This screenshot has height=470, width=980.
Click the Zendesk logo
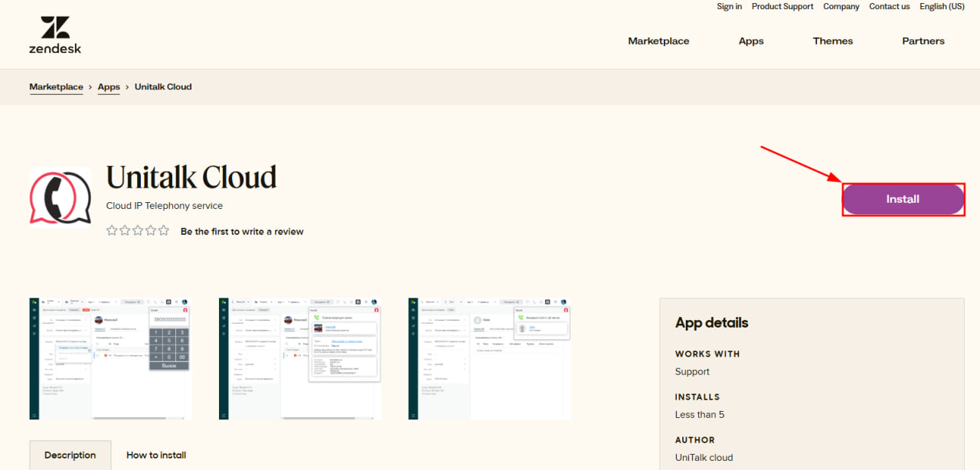[55, 35]
